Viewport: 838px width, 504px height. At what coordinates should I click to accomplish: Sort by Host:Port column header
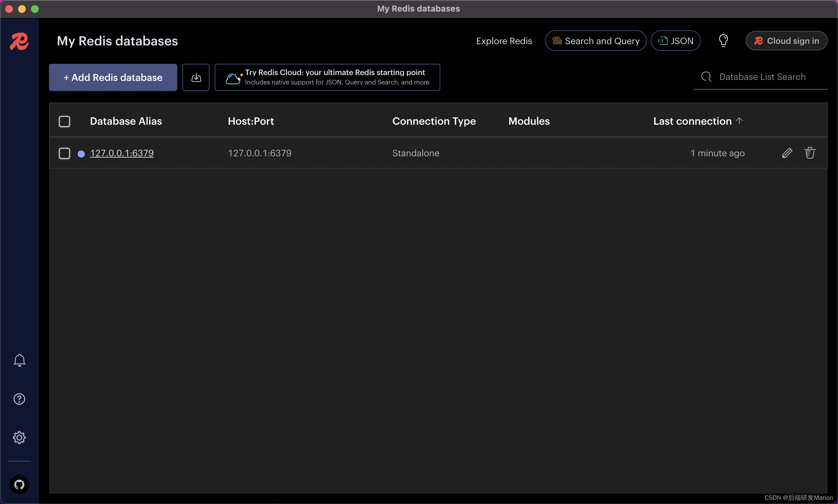251,121
